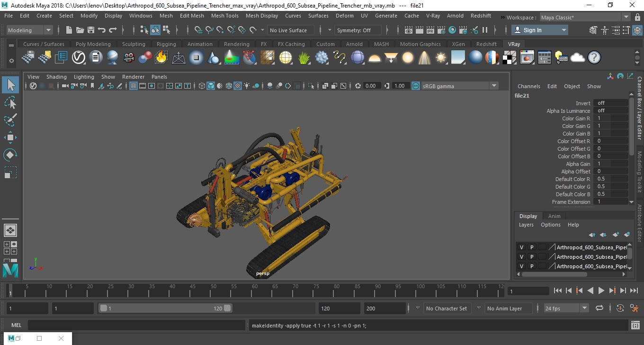The width and height of the screenshot is (644, 345).
Task: Activate the Rotate tool in the toolbox
Action: (10, 155)
